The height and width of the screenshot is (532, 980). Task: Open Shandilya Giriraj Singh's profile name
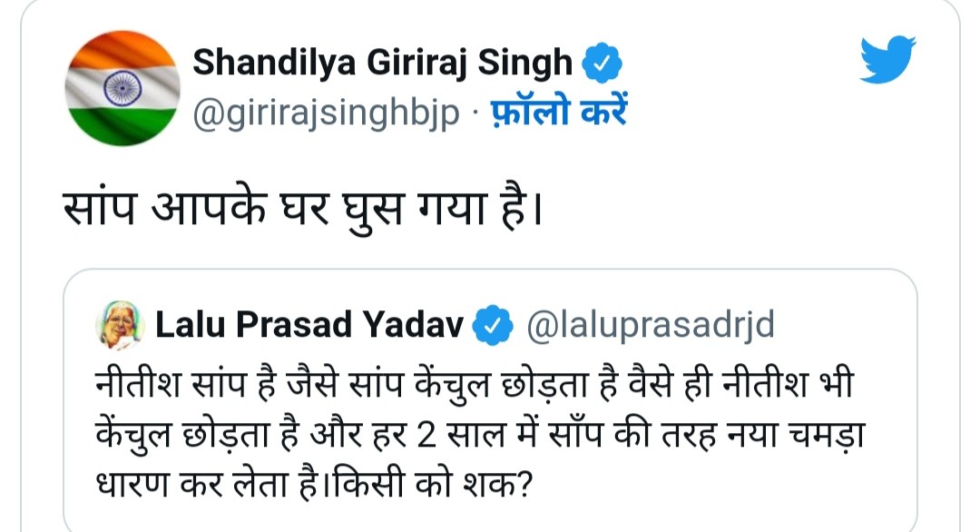pos(383,64)
